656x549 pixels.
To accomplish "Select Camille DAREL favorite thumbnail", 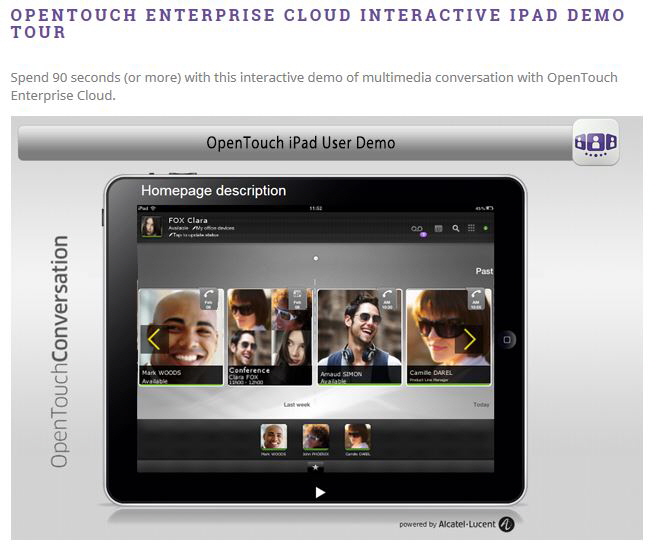I will (x=358, y=439).
